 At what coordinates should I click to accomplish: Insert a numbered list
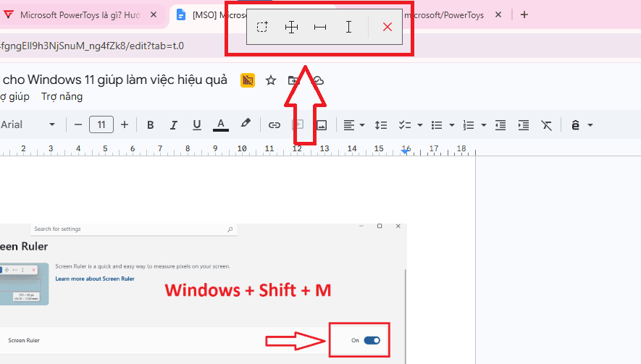point(469,125)
